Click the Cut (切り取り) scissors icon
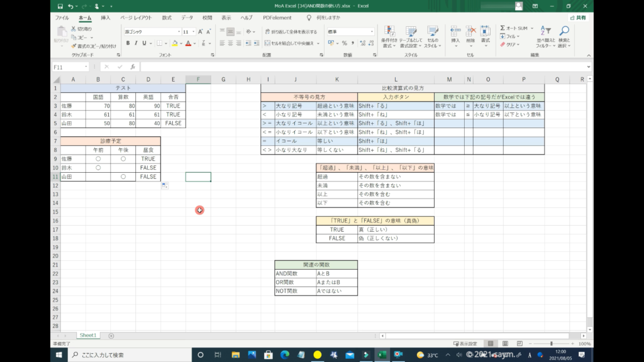The width and height of the screenshot is (644, 362). click(74, 29)
